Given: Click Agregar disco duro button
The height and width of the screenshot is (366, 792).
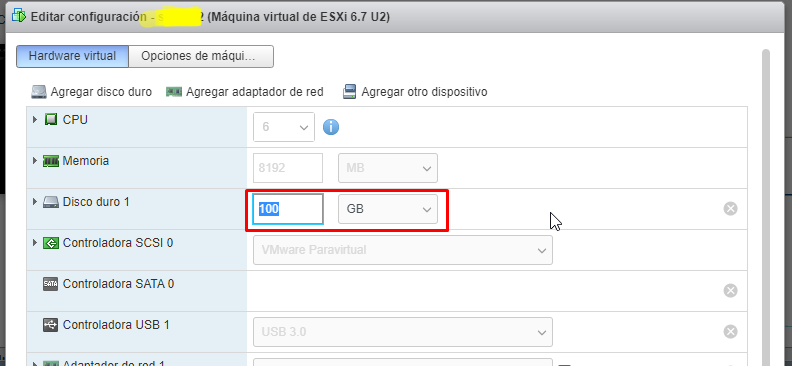Looking at the screenshot, I should coord(91,92).
